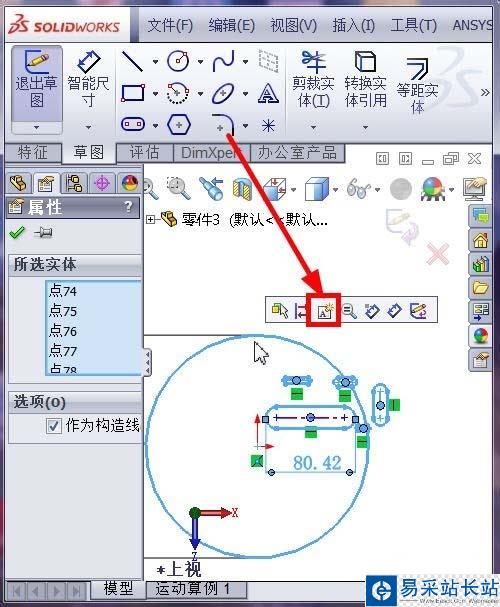This screenshot has width=500, height=607.
Task: Switch to the 运动算例 1 tab
Action: coord(196,589)
